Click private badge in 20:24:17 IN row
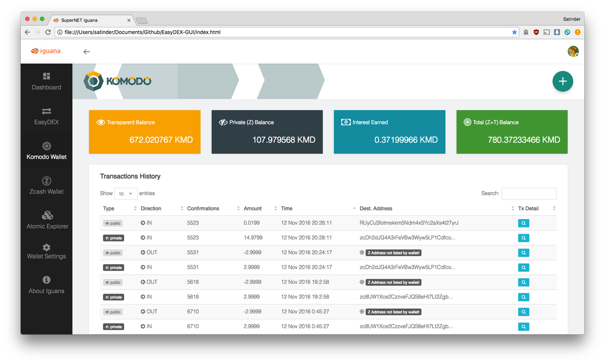Screen dimensions: 605x364 pyautogui.click(x=113, y=268)
